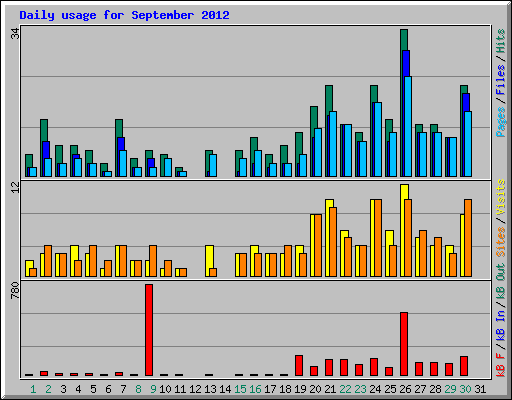Click day label '1' on the axis
This screenshot has height=400, width=512.
(x=33, y=389)
